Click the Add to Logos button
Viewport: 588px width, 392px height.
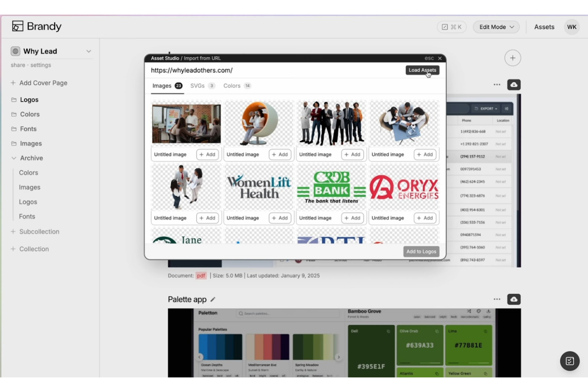[421, 251]
